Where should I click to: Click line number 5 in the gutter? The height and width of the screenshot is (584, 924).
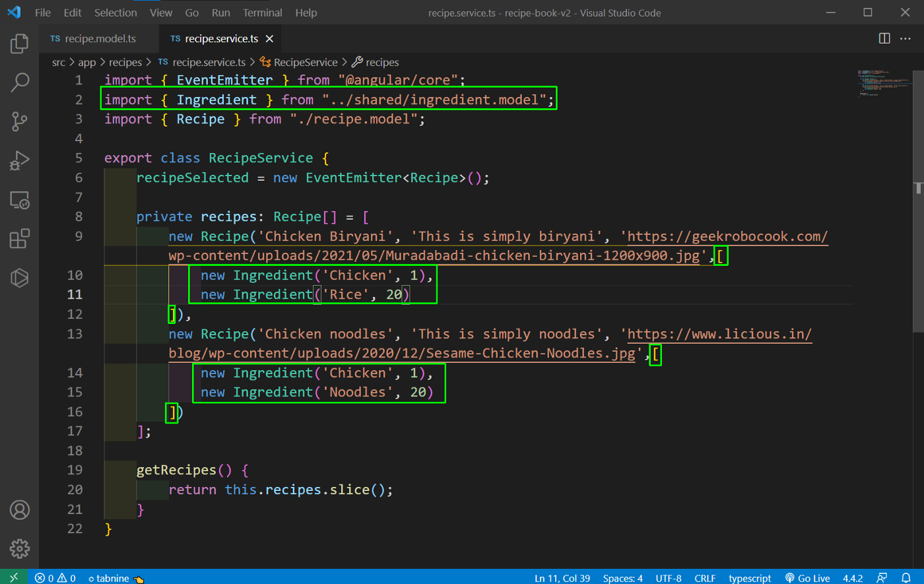coord(79,158)
